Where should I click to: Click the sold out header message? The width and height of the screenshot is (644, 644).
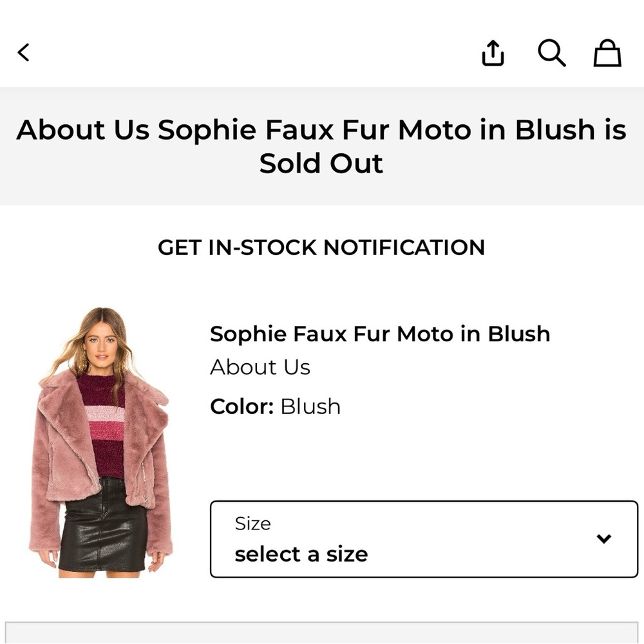[x=321, y=145]
